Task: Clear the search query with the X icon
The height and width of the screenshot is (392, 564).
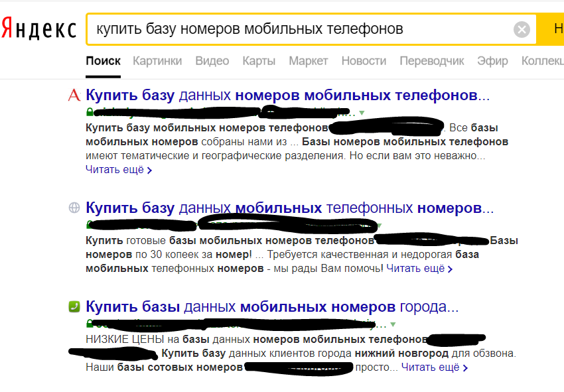Action: tap(521, 28)
